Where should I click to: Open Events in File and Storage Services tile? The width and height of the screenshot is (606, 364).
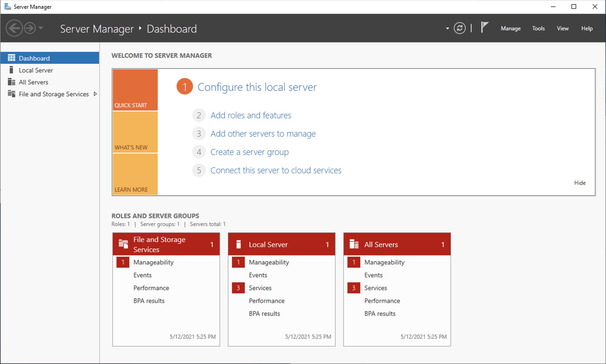click(x=142, y=275)
